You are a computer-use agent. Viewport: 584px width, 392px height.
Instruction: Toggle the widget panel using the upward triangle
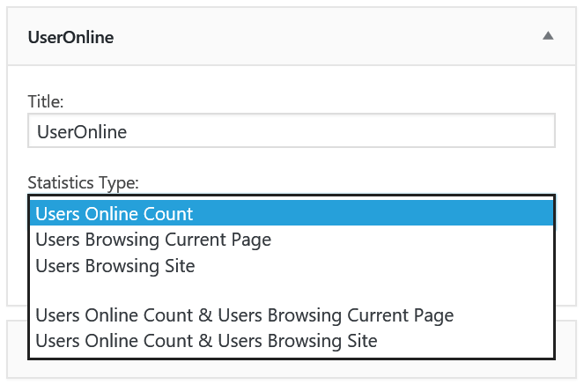point(548,36)
